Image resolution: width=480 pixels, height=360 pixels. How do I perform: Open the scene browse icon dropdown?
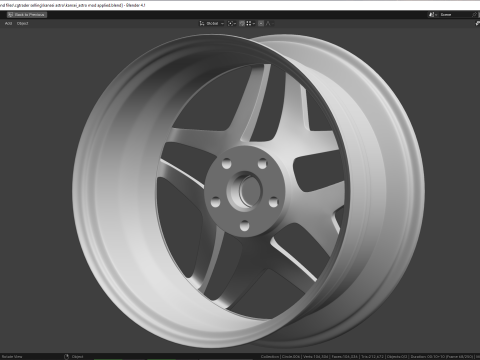pyautogui.click(x=433, y=15)
